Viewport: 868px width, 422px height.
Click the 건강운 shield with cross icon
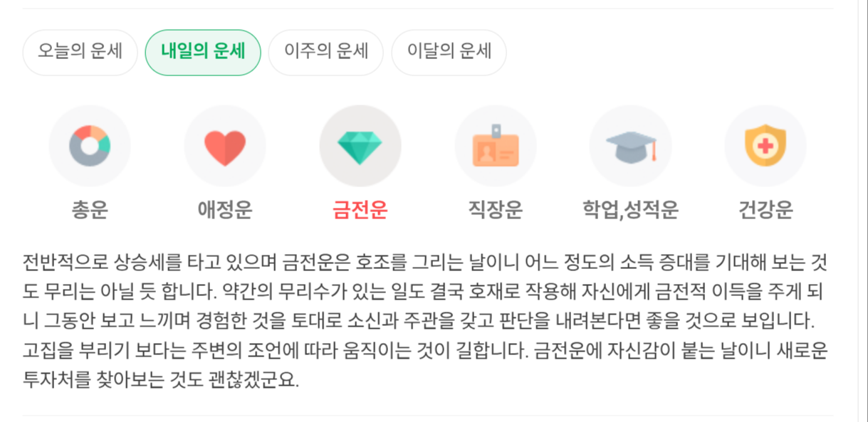point(765,146)
